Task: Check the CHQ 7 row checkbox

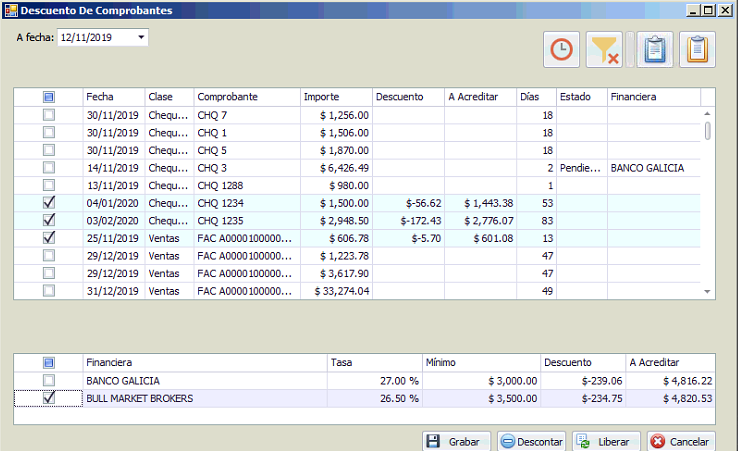Action: tap(48, 115)
